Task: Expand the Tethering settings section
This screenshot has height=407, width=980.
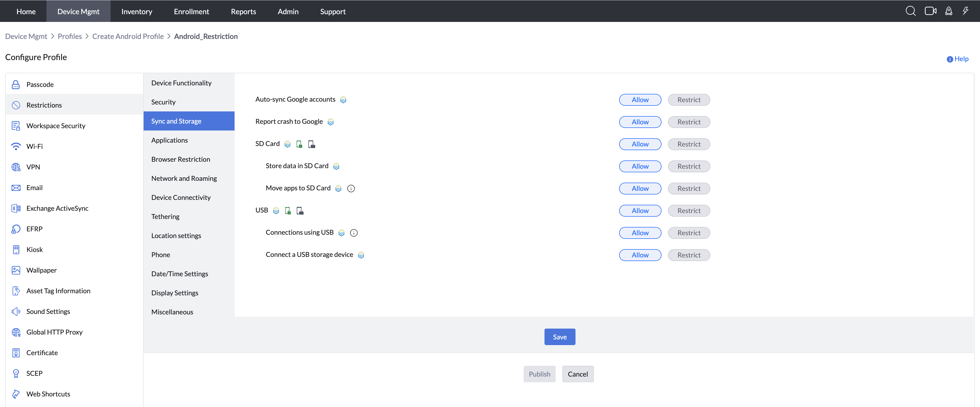Action: tap(165, 216)
